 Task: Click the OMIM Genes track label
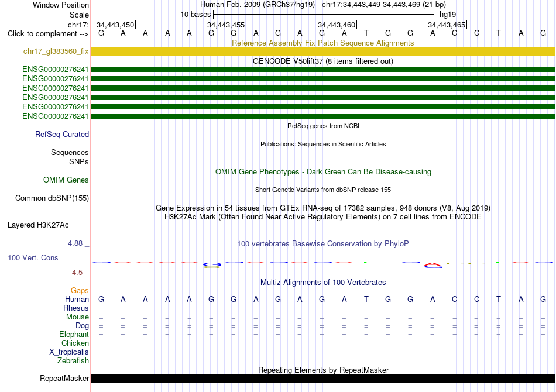(x=66, y=180)
